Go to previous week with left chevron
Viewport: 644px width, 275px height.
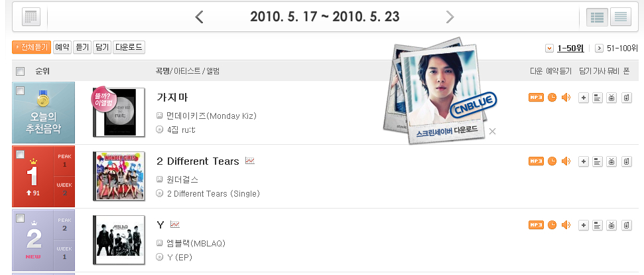(x=199, y=17)
